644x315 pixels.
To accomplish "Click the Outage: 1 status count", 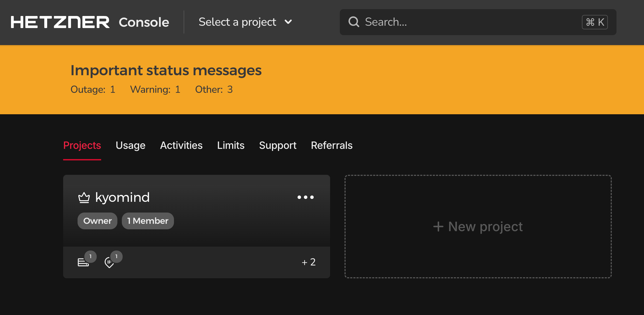I will 93,89.
